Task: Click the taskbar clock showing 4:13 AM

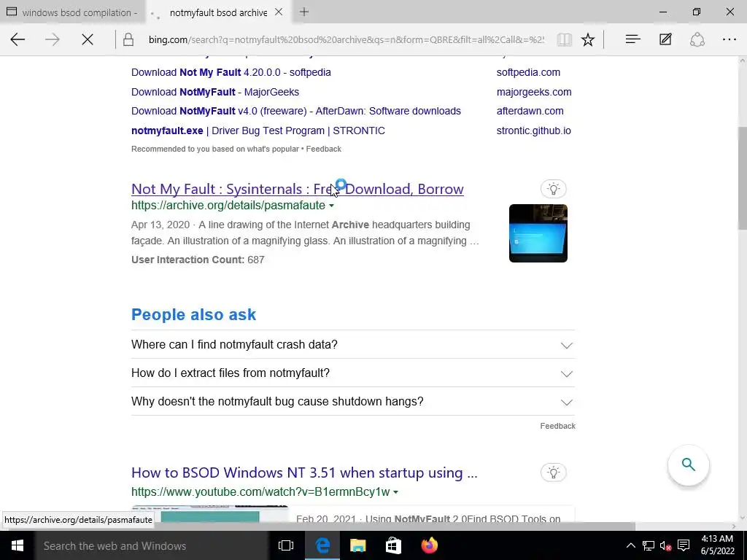Action: click(717, 545)
